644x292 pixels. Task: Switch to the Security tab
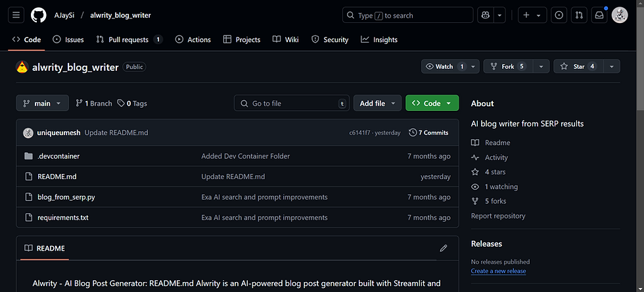(330, 39)
